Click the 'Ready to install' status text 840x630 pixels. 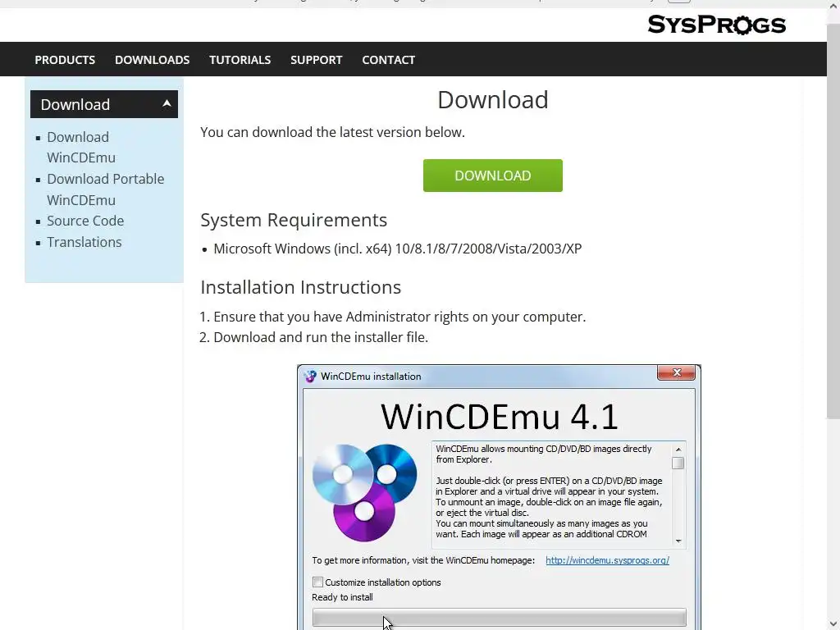pos(342,597)
